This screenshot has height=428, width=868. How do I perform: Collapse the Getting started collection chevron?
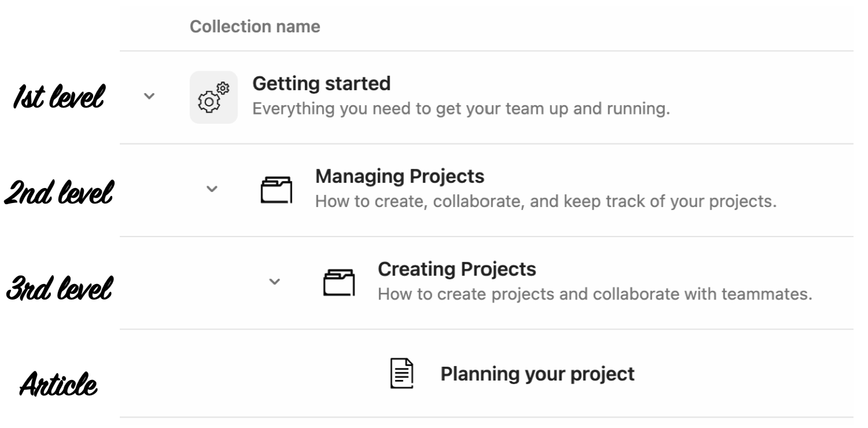[149, 96]
